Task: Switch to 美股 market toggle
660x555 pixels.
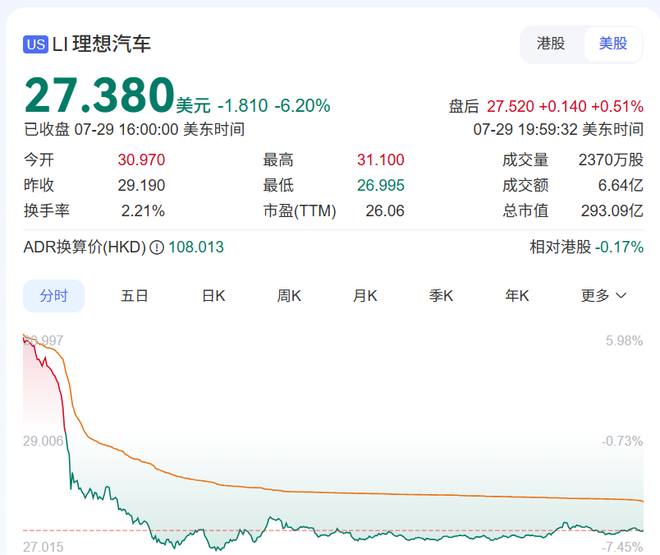Action: (x=613, y=44)
